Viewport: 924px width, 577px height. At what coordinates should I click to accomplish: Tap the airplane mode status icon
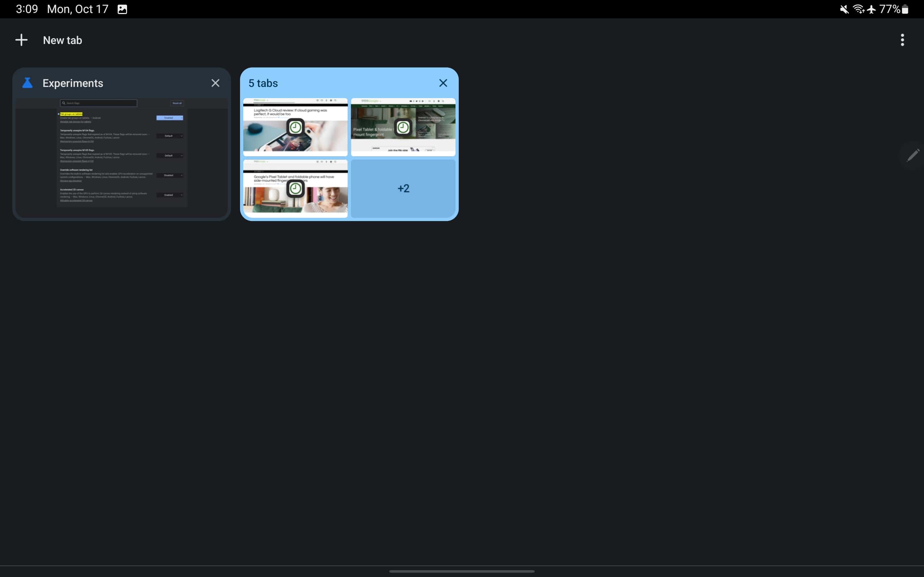click(871, 9)
